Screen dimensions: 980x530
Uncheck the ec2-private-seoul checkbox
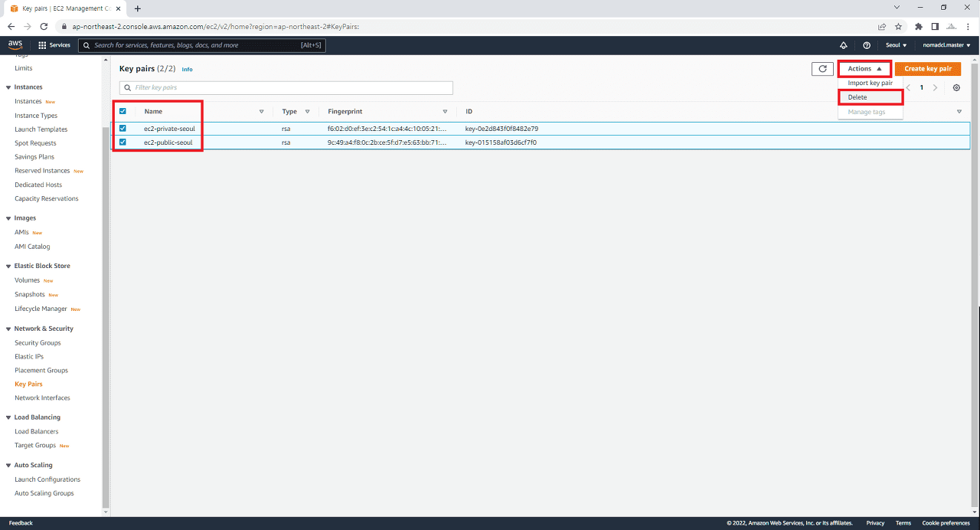coord(122,128)
